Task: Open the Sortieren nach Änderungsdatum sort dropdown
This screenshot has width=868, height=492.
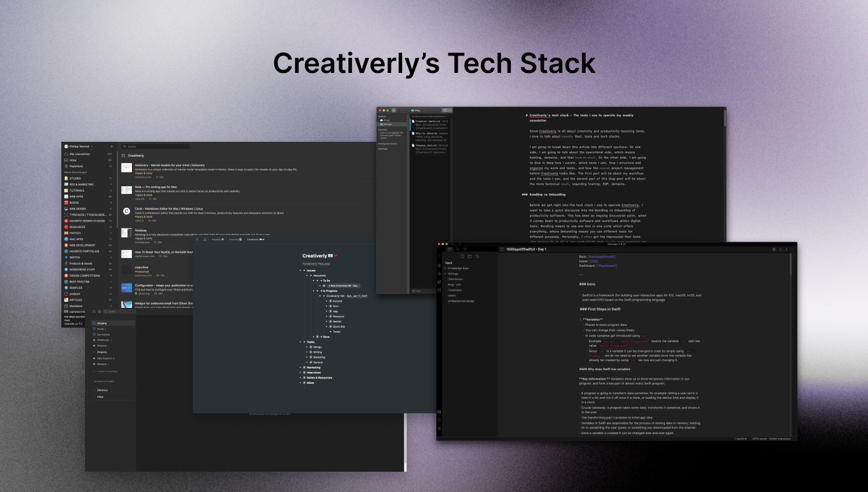Action: tap(429, 116)
